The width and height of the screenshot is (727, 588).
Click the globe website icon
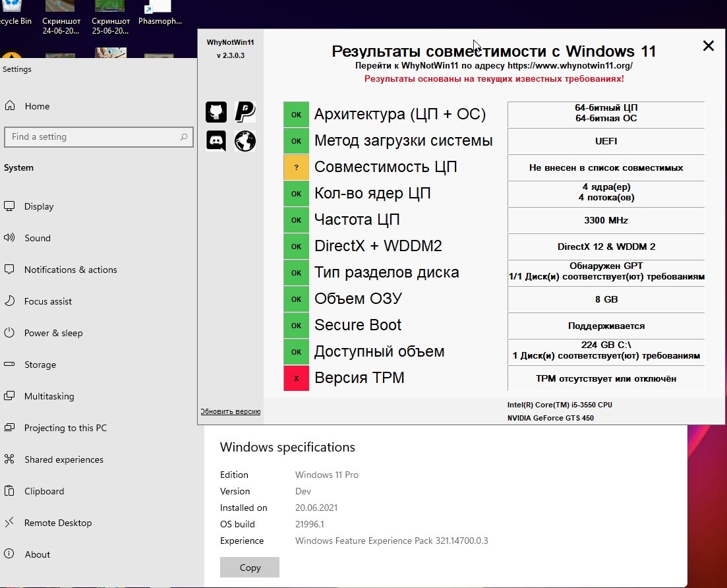[x=245, y=141]
